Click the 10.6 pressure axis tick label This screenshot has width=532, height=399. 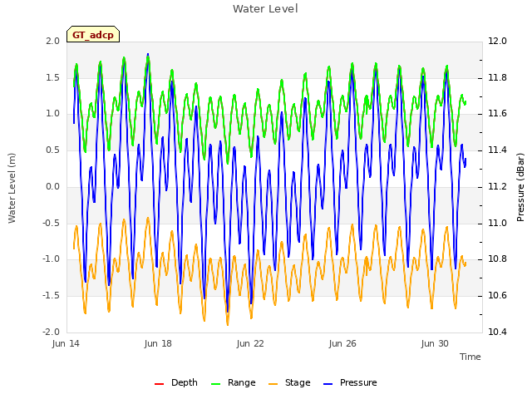coord(497,296)
